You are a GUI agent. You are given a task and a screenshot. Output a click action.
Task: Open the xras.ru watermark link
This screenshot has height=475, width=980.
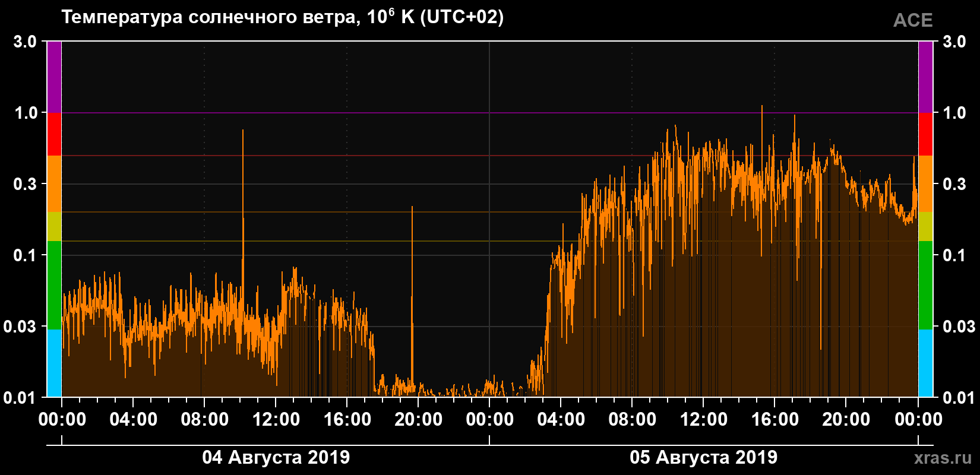(943, 457)
